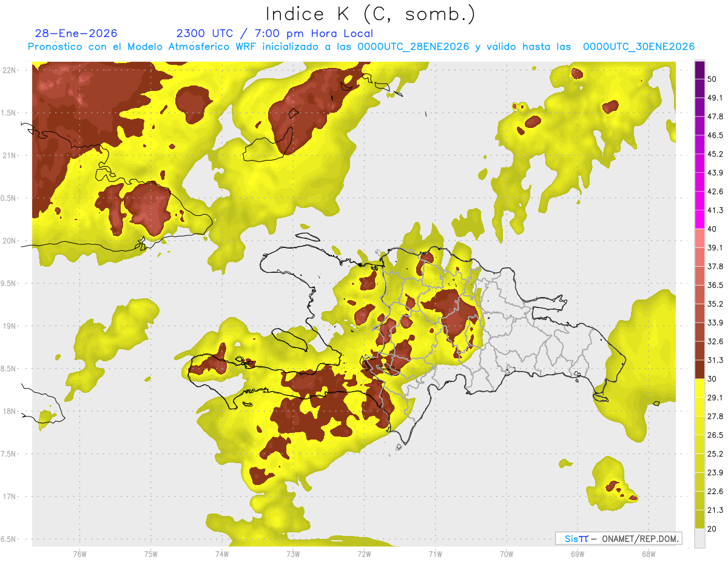This screenshot has width=728, height=562.
Task: Click the colorbar value "43.9"
Action: point(715,173)
